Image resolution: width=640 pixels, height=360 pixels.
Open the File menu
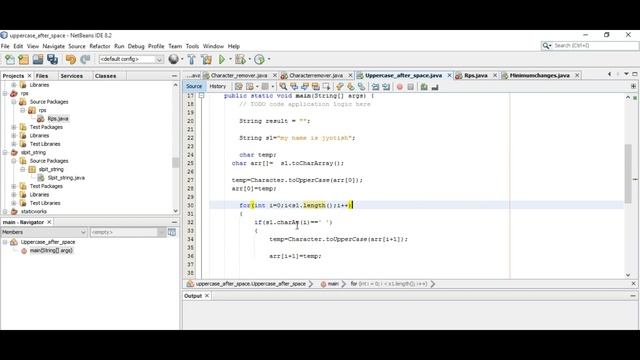point(5,46)
